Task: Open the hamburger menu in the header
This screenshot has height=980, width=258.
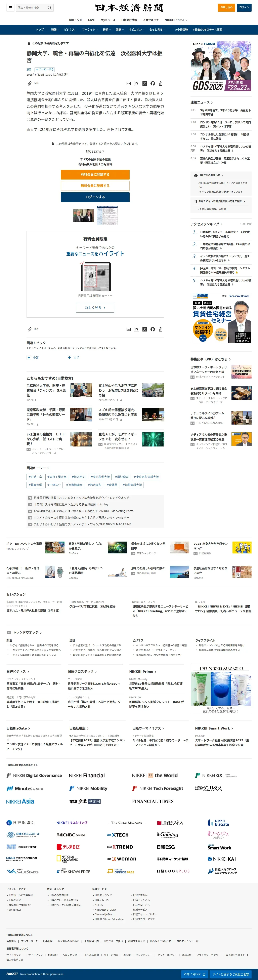Action: click(10, 8)
